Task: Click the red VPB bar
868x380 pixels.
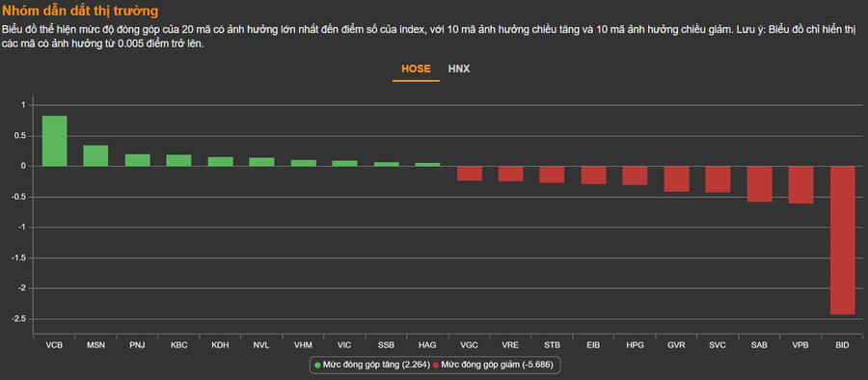Action: 800,184
